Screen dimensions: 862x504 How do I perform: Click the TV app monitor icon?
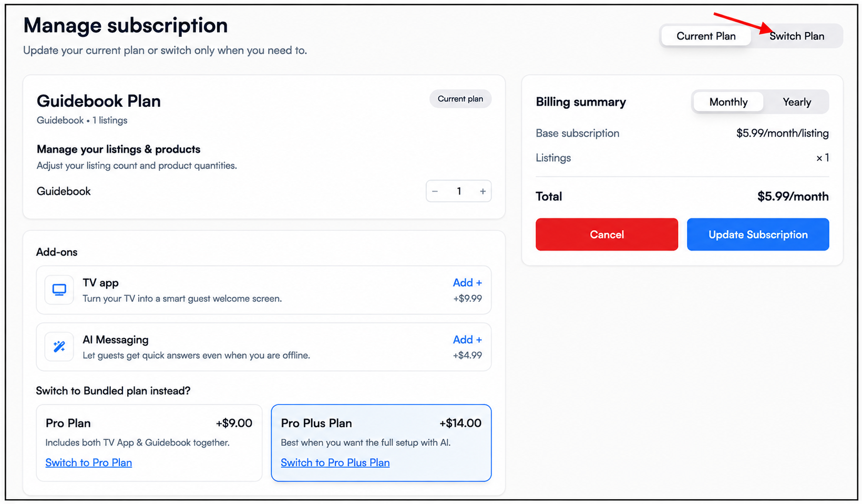(x=59, y=290)
